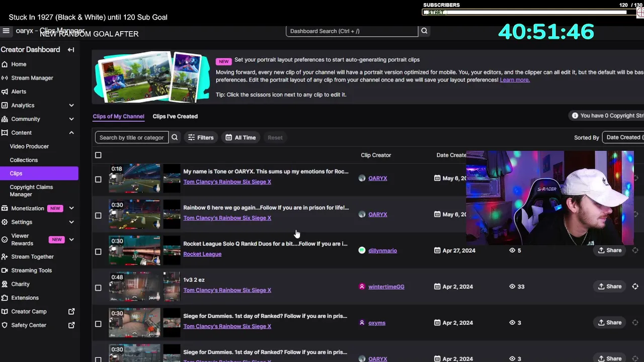Image resolution: width=644 pixels, height=362 pixels.
Task: Share the Apr 27, 2024 Rocket League clip
Action: [609, 250]
